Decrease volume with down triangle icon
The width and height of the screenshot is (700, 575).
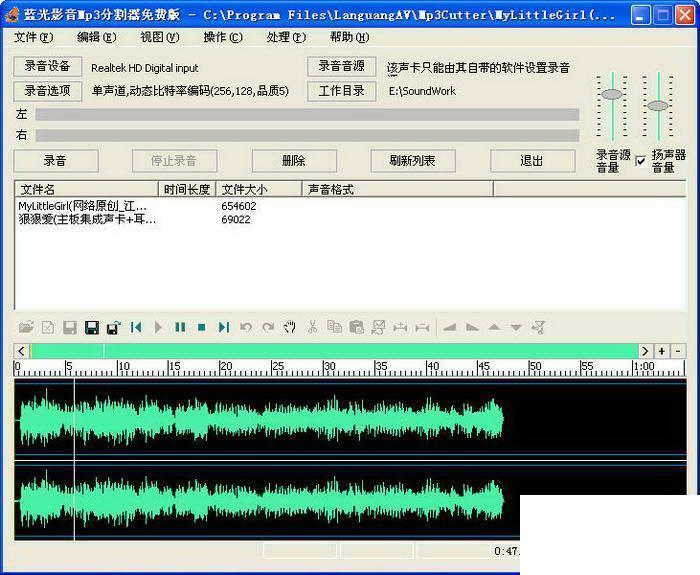(x=516, y=328)
